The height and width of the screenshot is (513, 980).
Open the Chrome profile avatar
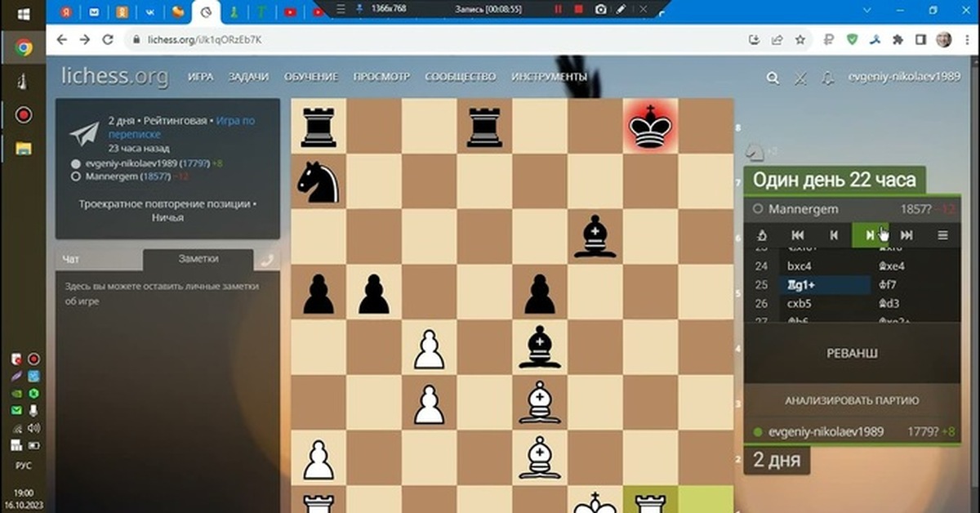(942, 39)
